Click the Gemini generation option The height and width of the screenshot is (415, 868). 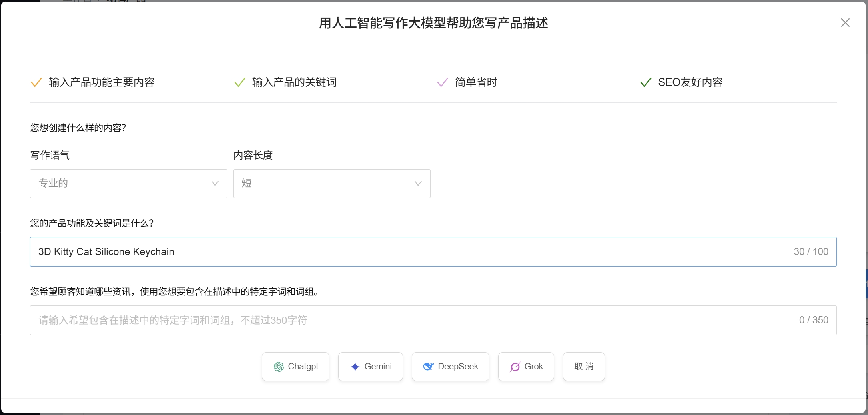[x=370, y=366]
